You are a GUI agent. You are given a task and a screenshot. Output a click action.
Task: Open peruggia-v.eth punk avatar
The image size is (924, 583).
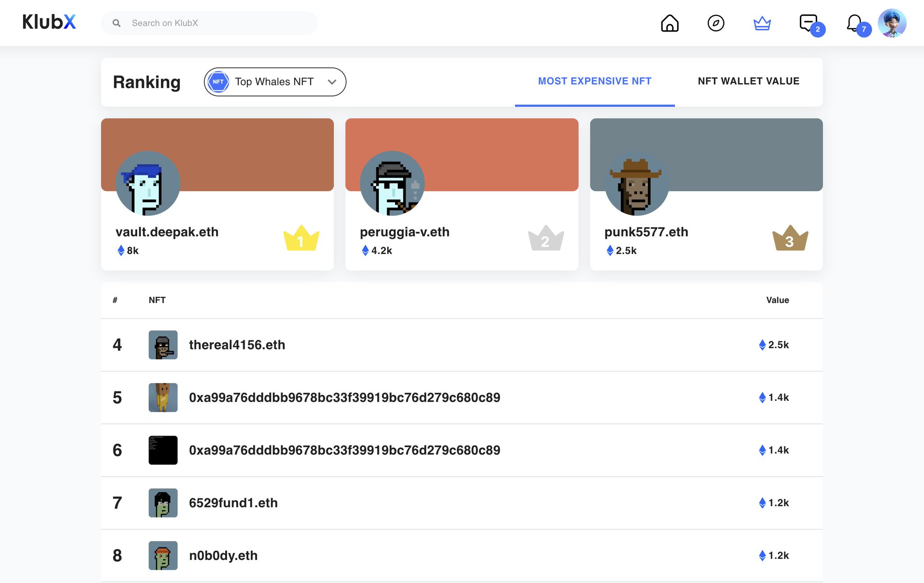click(x=393, y=183)
